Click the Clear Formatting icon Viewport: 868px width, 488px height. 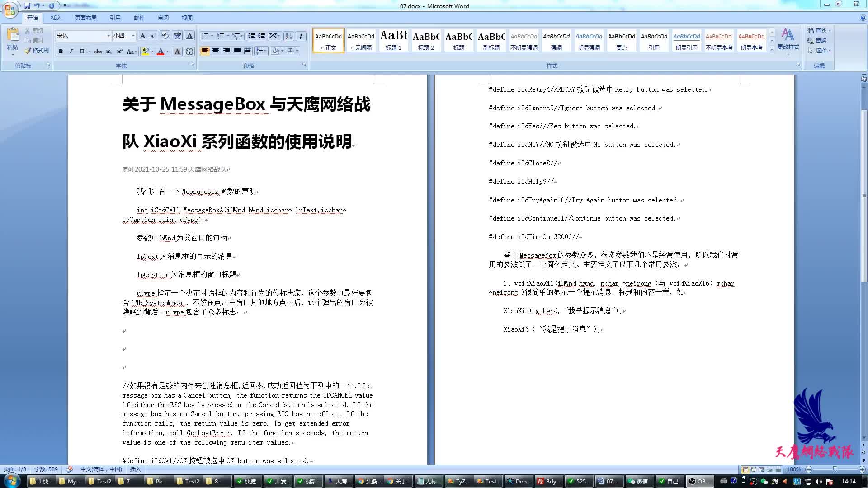point(165,36)
